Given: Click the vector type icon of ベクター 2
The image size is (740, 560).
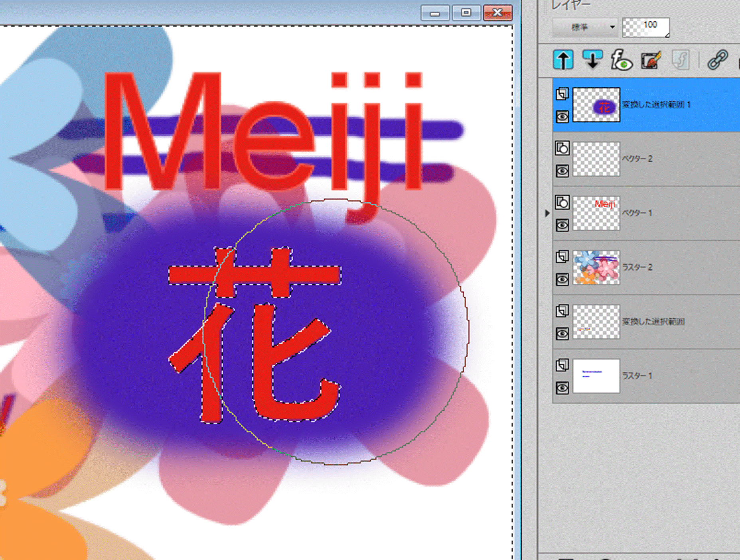Looking at the screenshot, I should [562, 148].
